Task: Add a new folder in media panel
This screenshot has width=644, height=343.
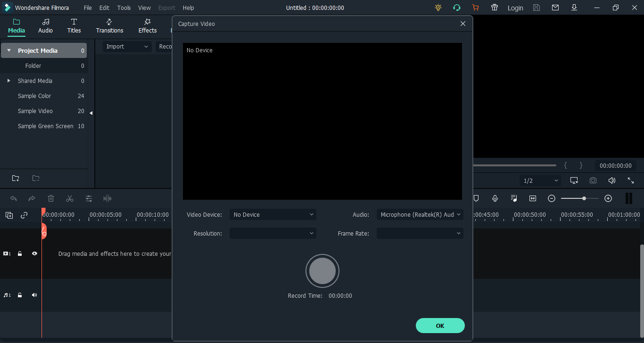Action: pyautogui.click(x=16, y=178)
